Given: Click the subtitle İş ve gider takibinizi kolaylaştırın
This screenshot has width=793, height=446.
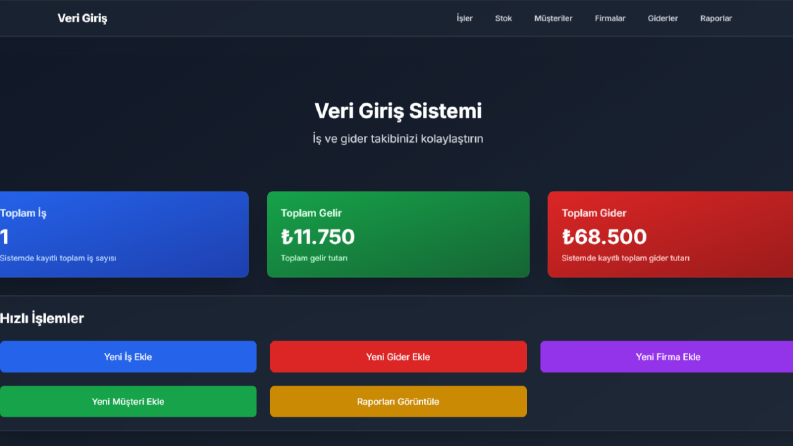Looking at the screenshot, I should point(398,139).
